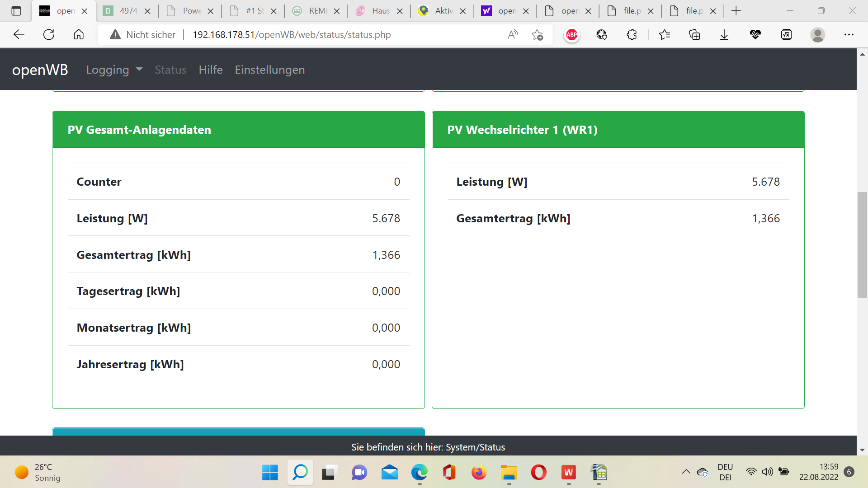The height and width of the screenshot is (488, 868).
Task: Show hidden system tray icons chevron
Action: pyautogui.click(x=686, y=472)
